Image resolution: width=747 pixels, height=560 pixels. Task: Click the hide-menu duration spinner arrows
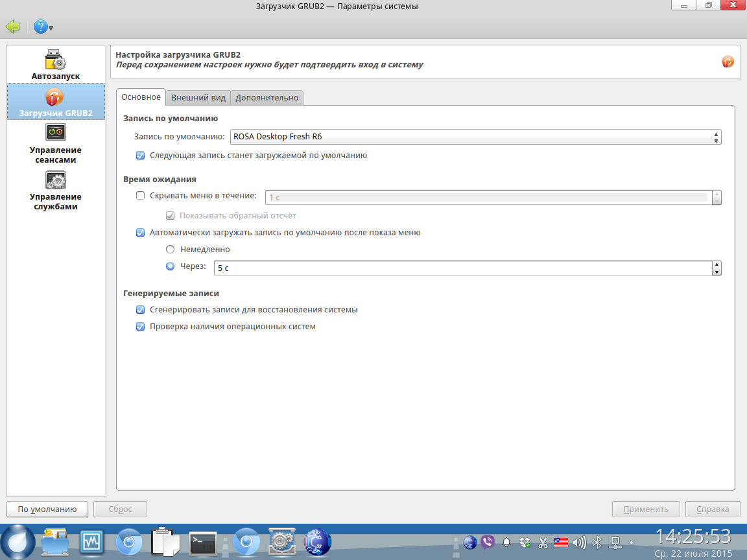[717, 197]
